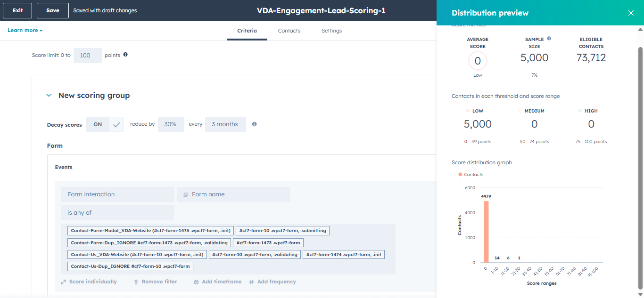
Task: Click the Contact-Us_VDA-Website form tag
Action: point(137,255)
